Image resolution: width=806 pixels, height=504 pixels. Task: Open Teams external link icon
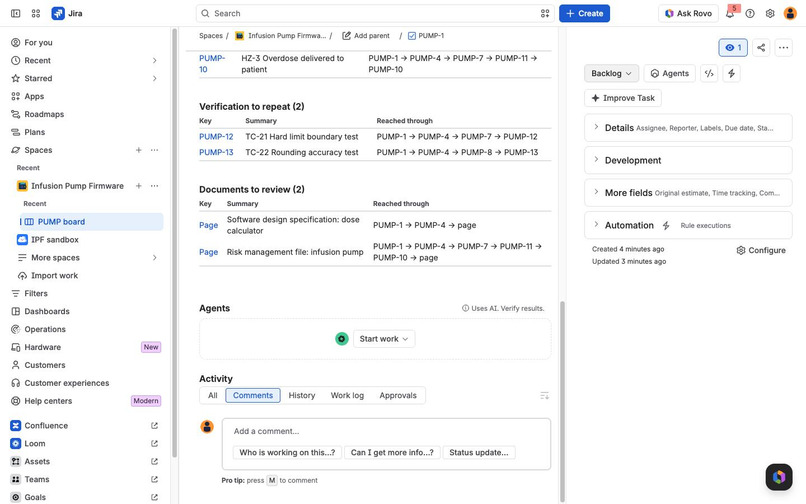pyautogui.click(x=154, y=479)
